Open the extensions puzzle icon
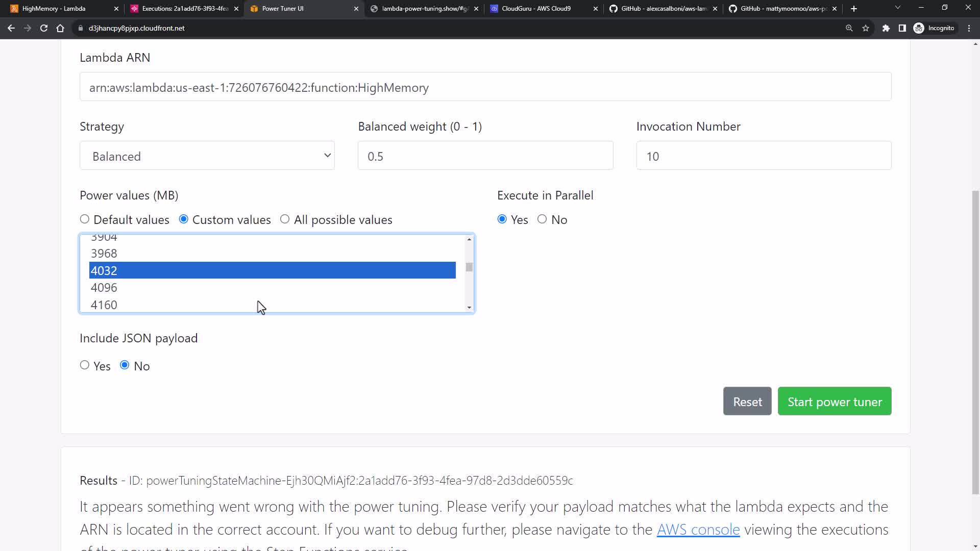Screen dimensions: 980x551 pyautogui.click(x=886, y=28)
